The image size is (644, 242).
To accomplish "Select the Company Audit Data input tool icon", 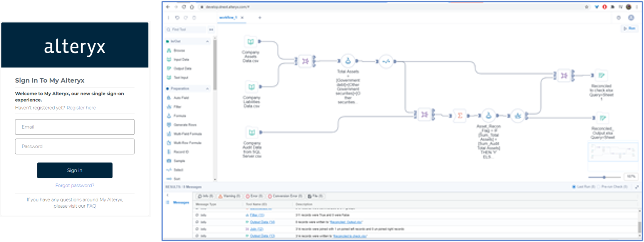I will [x=252, y=132].
